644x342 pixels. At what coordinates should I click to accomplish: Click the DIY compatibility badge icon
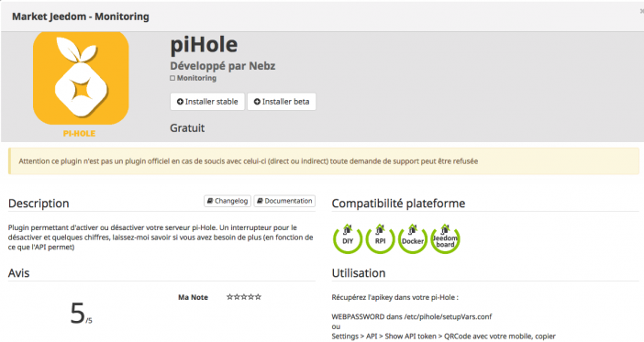point(348,239)
